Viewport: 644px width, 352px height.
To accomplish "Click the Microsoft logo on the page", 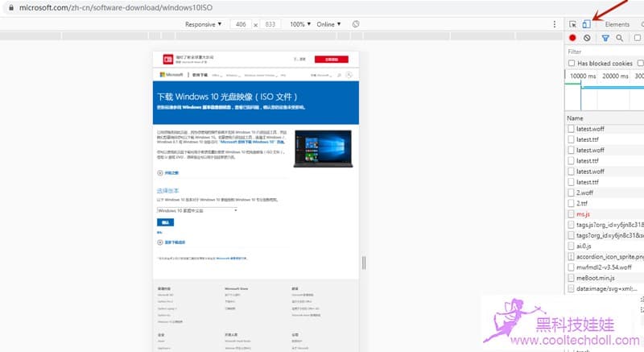I will pyautogui.click(x=171, y=75).
